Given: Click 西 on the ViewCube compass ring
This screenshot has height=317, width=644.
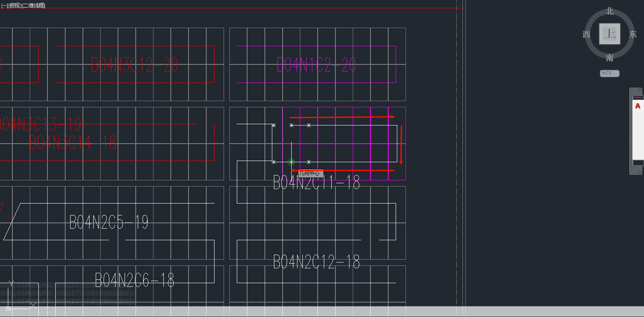Looking at the screenshot, I should click(x=586, y=34).
